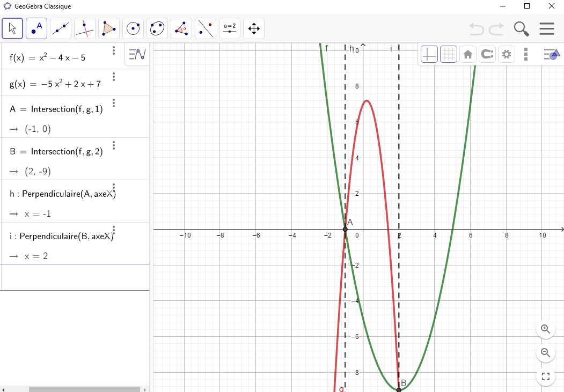The image size is (564, 392).
Task: Click the Undo arrow
Action: click(477, 29)
